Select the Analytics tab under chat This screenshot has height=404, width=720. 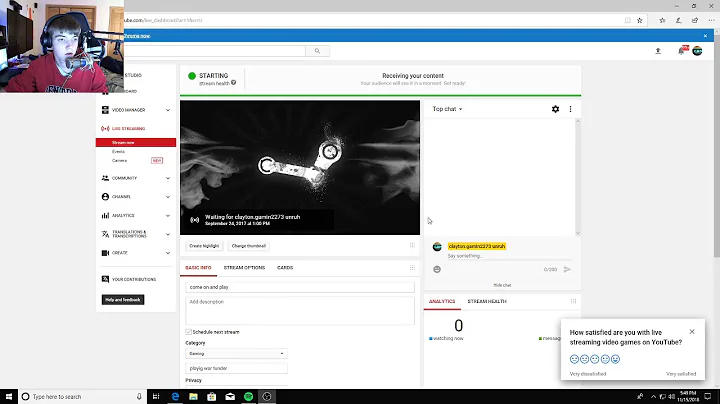click(442, 301)
